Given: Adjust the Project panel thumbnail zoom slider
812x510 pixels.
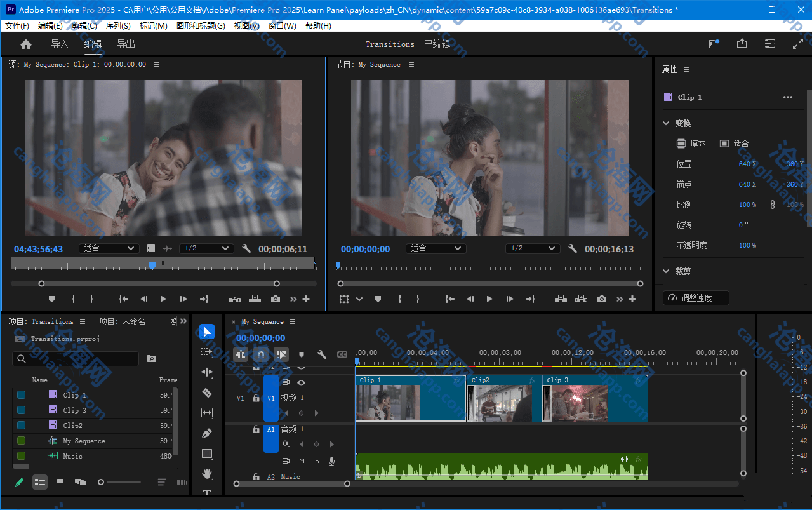Looking at the screenshot, I should pyautogui.click(x=102, y=483).
